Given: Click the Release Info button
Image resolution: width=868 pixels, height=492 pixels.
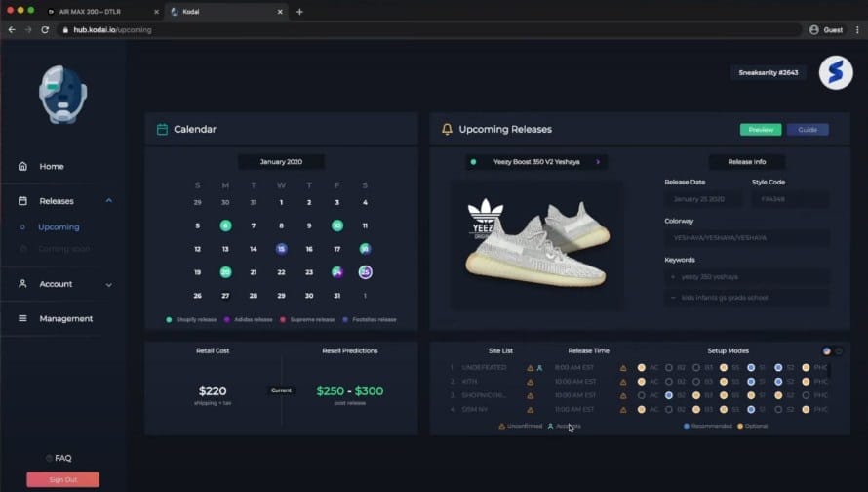Looking at the screenshot, I should 747,162.
